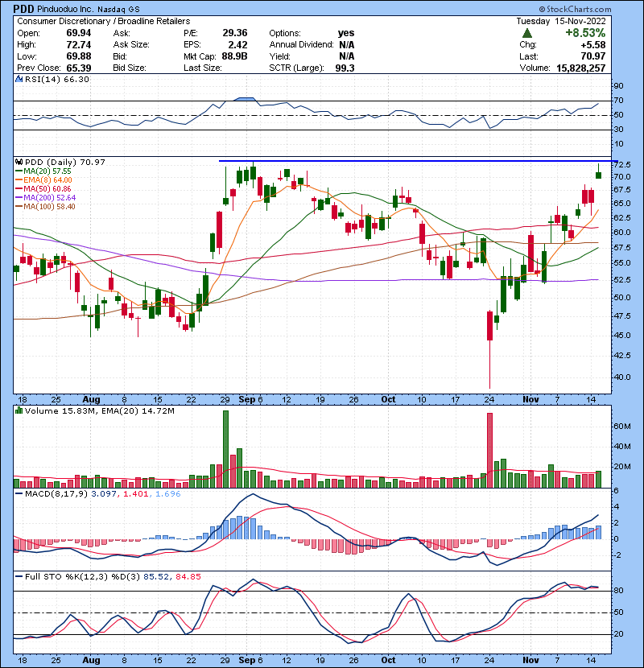
Task: Click the Open value 69.94
Action: tap(79, 33)
